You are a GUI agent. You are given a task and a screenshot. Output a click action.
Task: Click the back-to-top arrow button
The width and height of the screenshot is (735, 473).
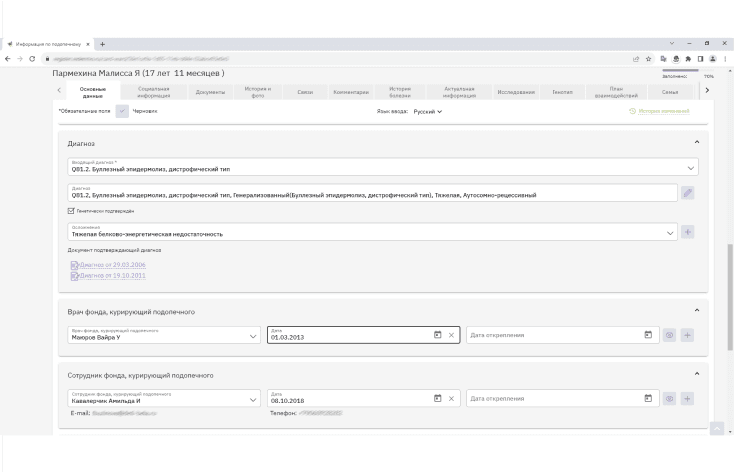point(717,428)
